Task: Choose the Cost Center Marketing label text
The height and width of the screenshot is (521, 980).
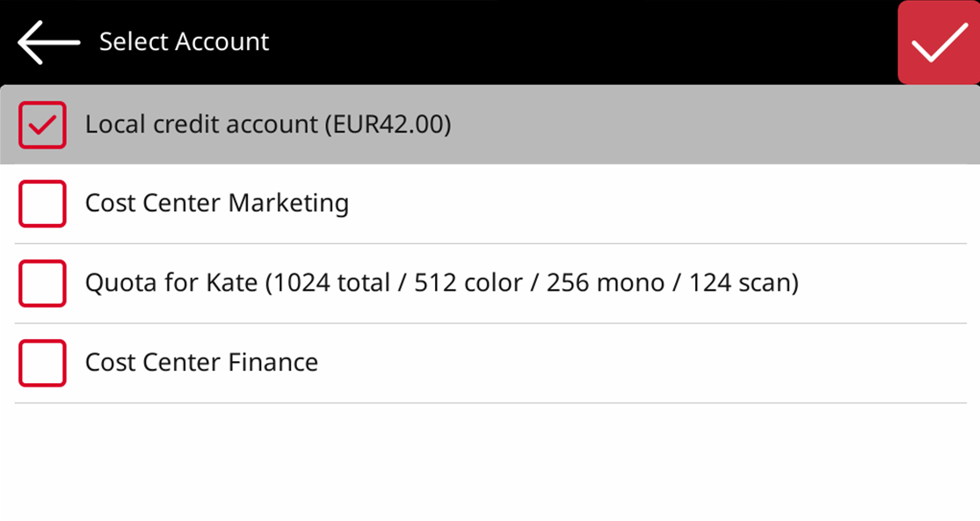Action: [x=216, y=204]
